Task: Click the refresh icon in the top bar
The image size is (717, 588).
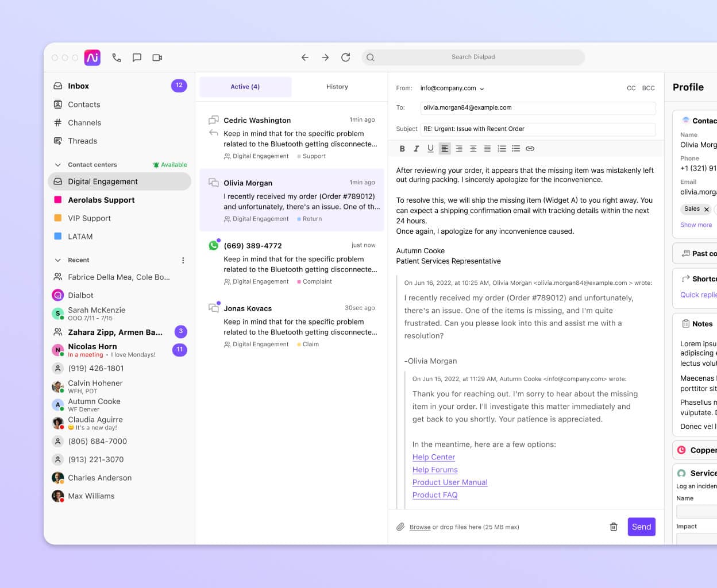Action: point(345,57)
